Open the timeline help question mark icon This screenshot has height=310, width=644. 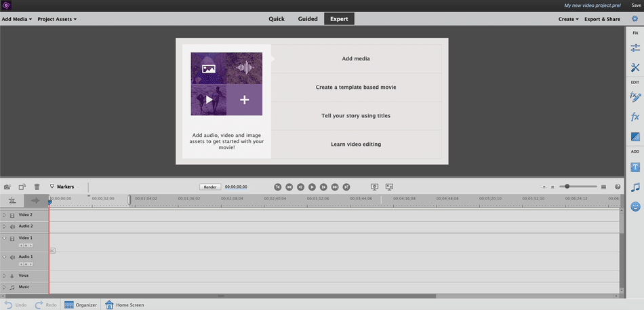tap(618, 187)
